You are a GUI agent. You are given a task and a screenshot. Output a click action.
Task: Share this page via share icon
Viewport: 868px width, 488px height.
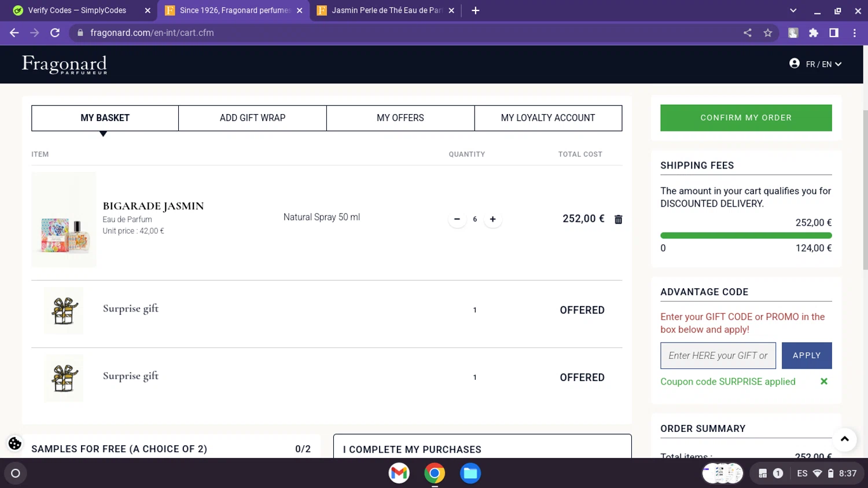[x=748, y=33]
